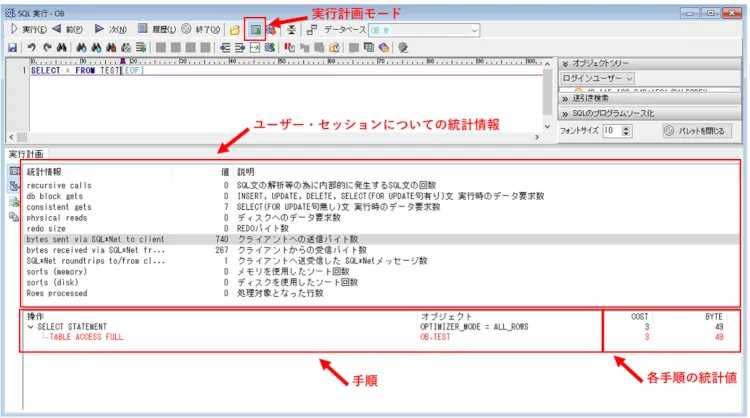This screenshot has width=750, height=418.
Task: Click the 次(N) next button
Action: tap(111, 30)
